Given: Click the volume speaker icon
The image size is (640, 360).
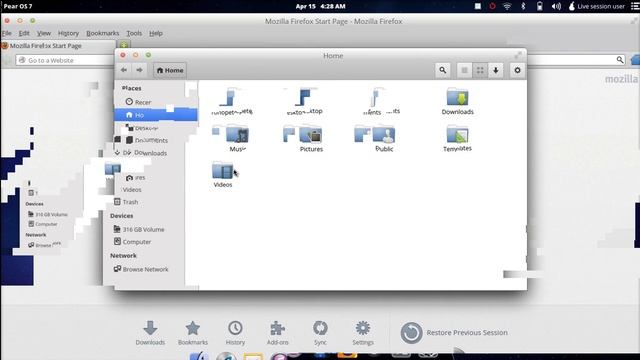Looking at the screenshot, I should click(x=556, y=6).
